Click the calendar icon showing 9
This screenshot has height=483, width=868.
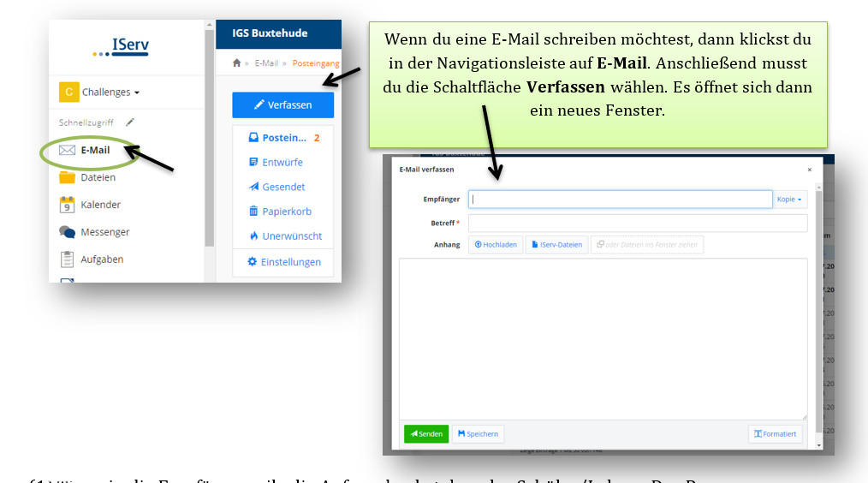tap(67, 205)
